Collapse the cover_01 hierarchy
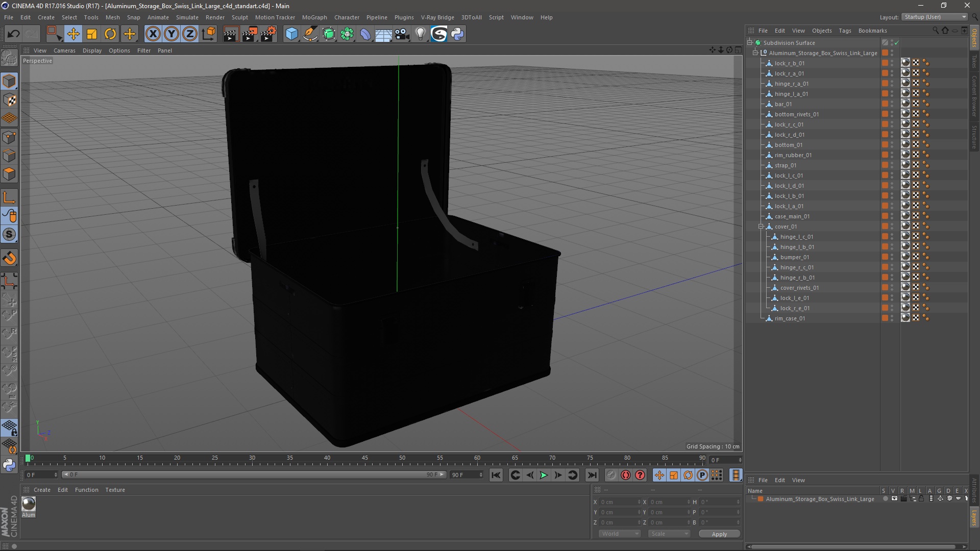980x551 pixels. pyautogui.click(x=761, y=227)
